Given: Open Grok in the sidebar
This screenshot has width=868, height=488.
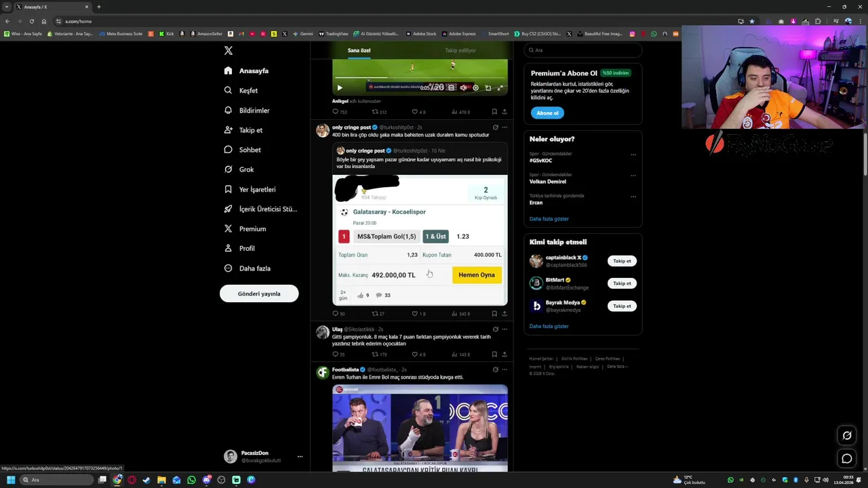Looking at the screenshot, I should pyautogui.click(x=239, y=169).
